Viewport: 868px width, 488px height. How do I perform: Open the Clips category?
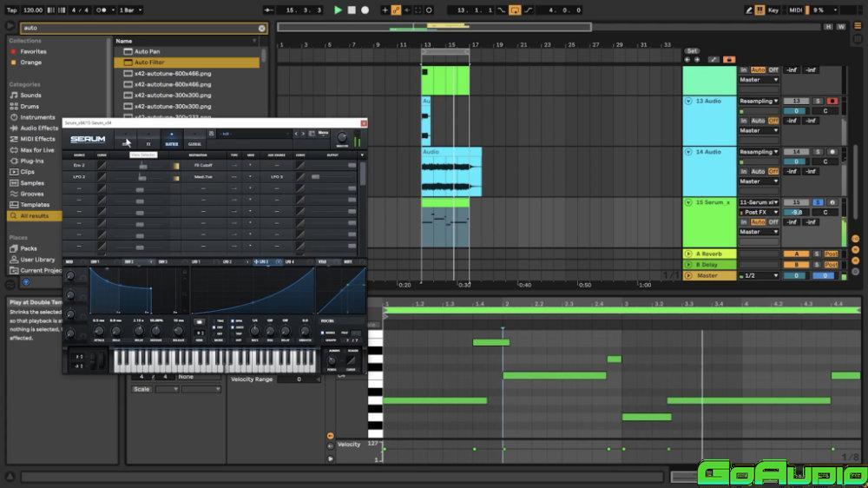27,172
